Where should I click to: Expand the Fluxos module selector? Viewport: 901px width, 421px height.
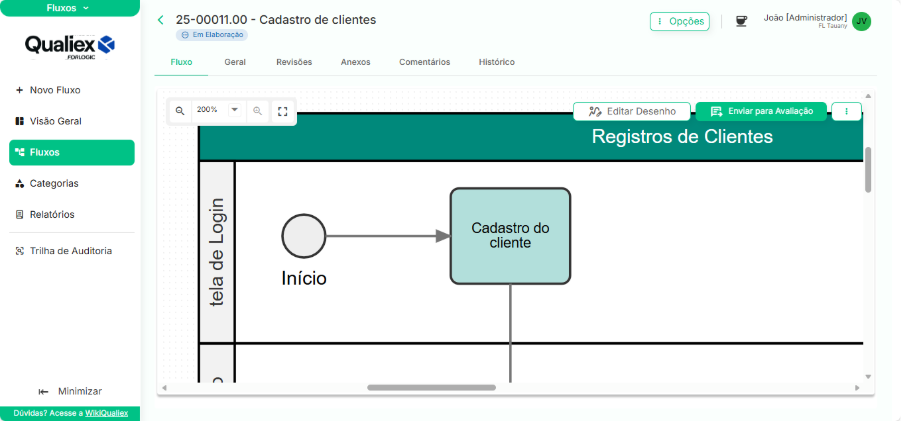(x=68, y=8)
